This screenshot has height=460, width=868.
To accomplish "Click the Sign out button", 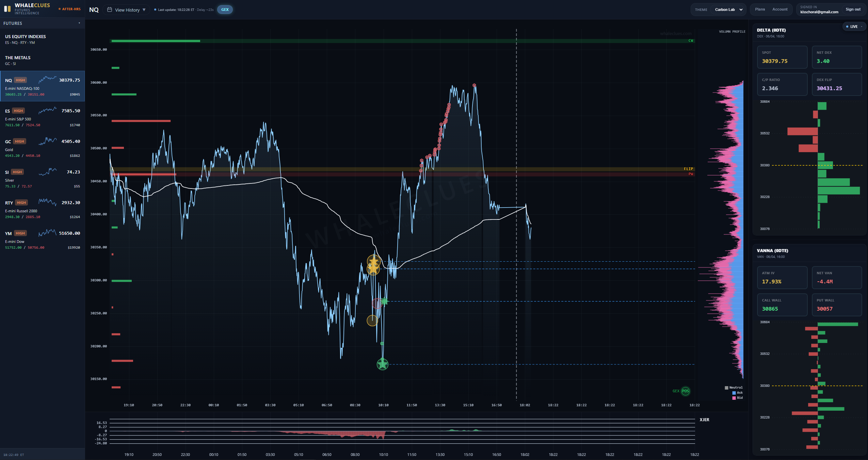I will coord(853,9).
